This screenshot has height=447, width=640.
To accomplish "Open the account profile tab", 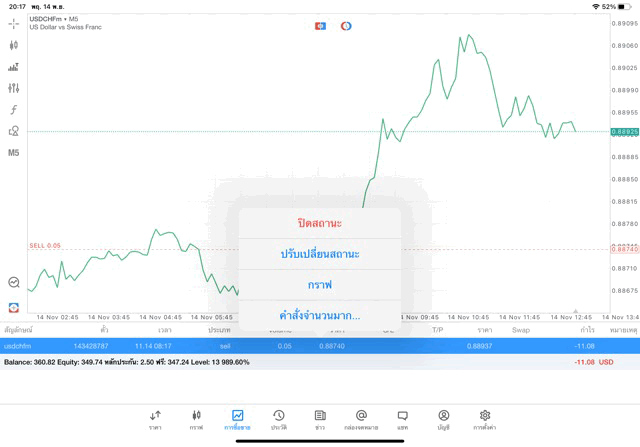I will 443,416.
